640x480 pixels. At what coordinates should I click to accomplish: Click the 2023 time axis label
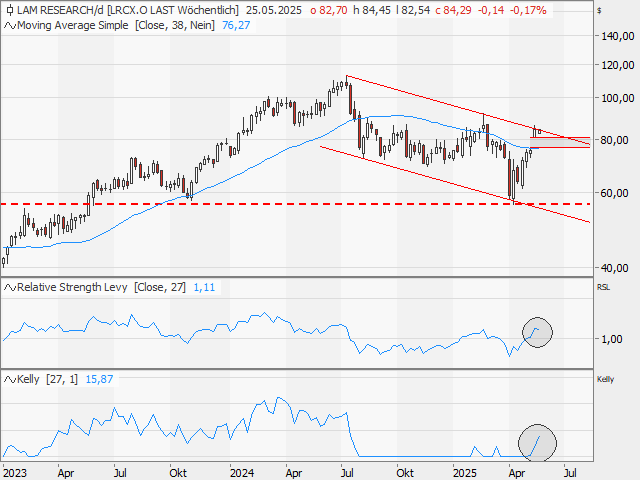tap(15, 473)
